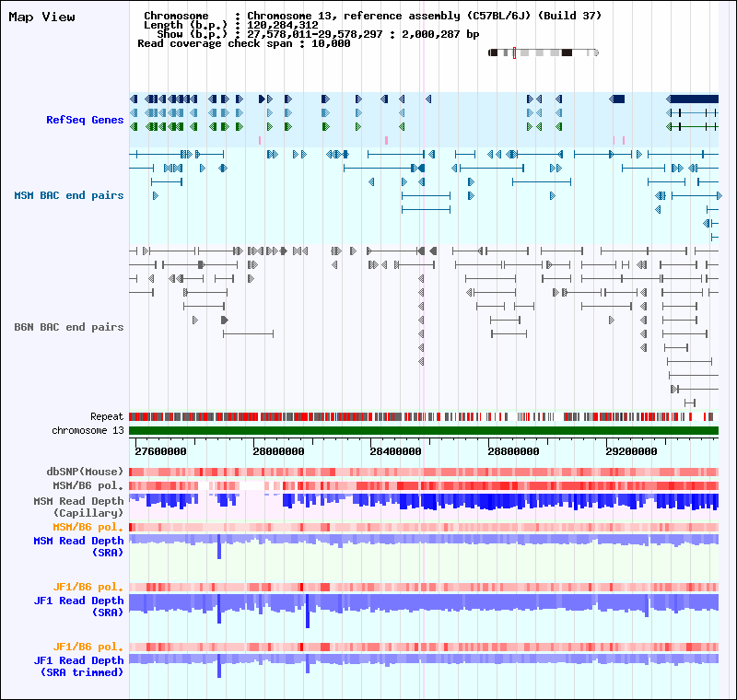Click first JF1/B6 pol. label above JF1 Read Depth (SRA)
The width and height of the screenshot is (737, 700).
[x=88, y=587]
